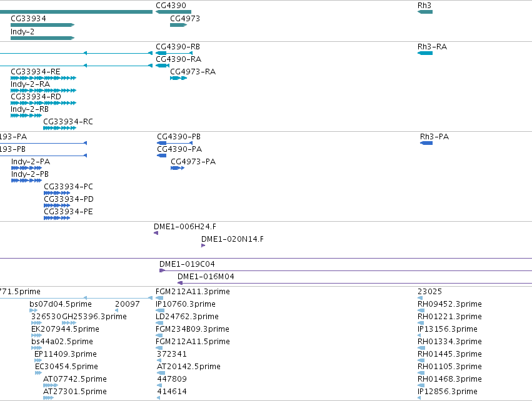
Task: Select BAC clone DME1-016M04
Action: (354, 284)
